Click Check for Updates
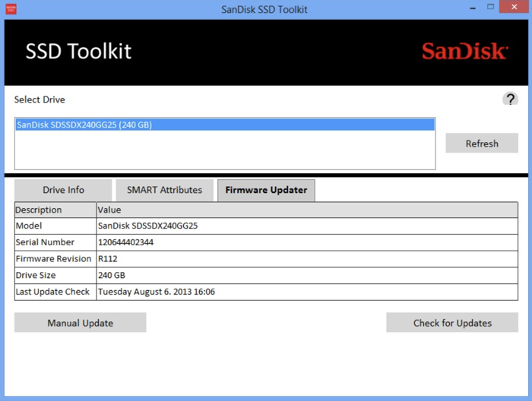The image size is (532, 401). point(452,323)
